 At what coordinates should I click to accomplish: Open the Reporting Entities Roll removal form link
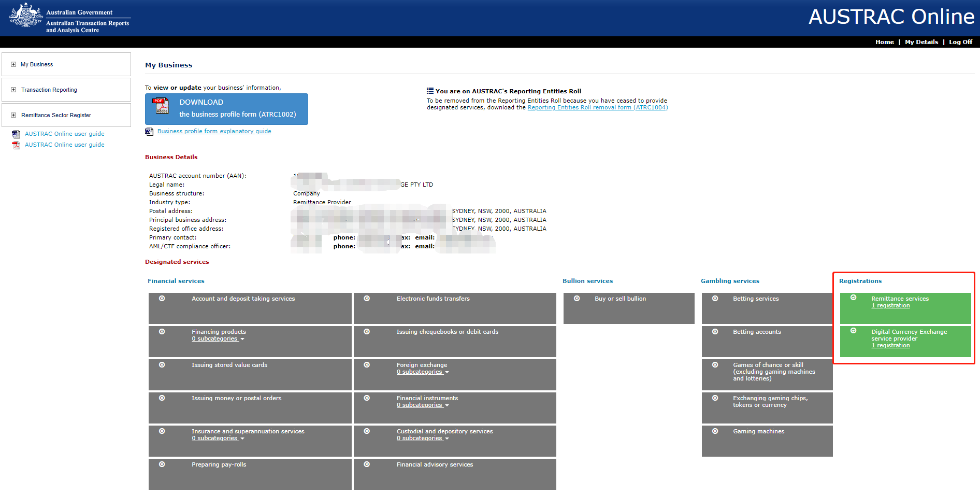pyautogui.click(x=597, y=108)
